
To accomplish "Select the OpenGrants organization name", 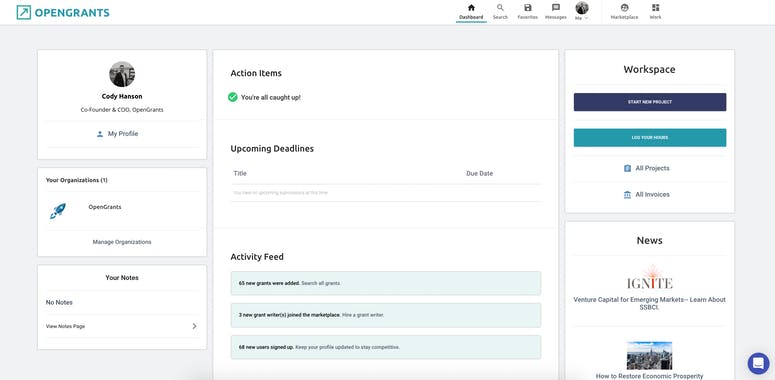I will [x=105, y=207].
